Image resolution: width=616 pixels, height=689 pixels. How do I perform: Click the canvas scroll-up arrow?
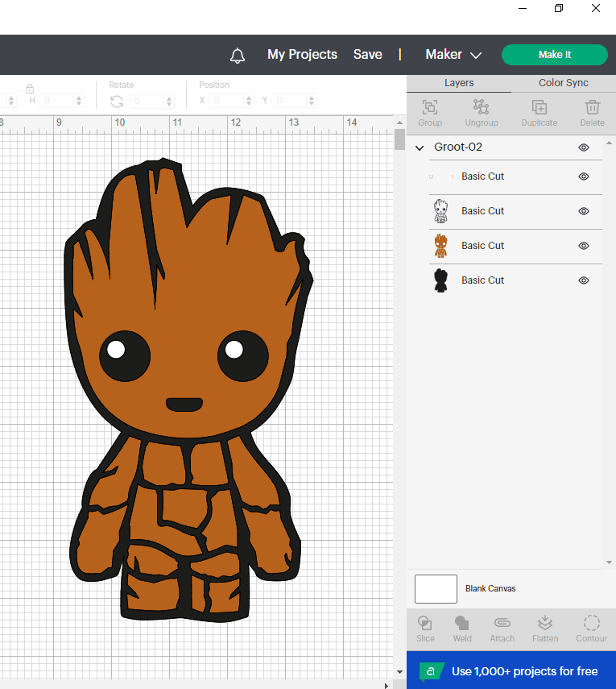399,122
